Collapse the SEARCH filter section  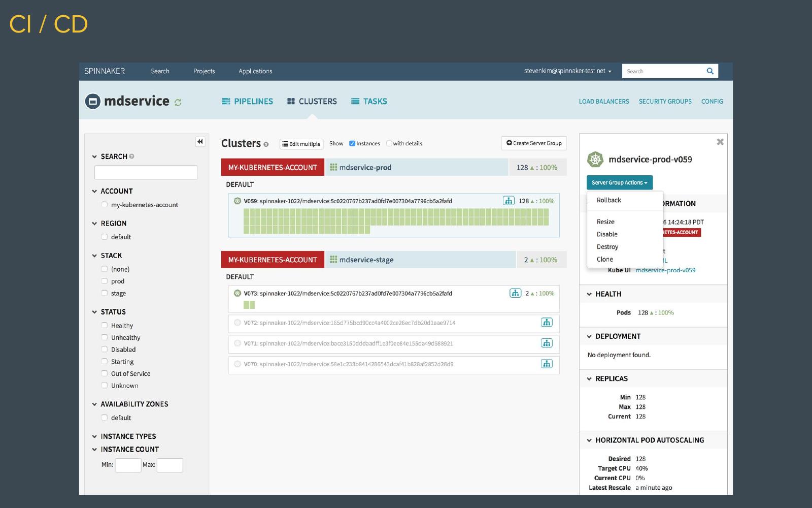94,156
